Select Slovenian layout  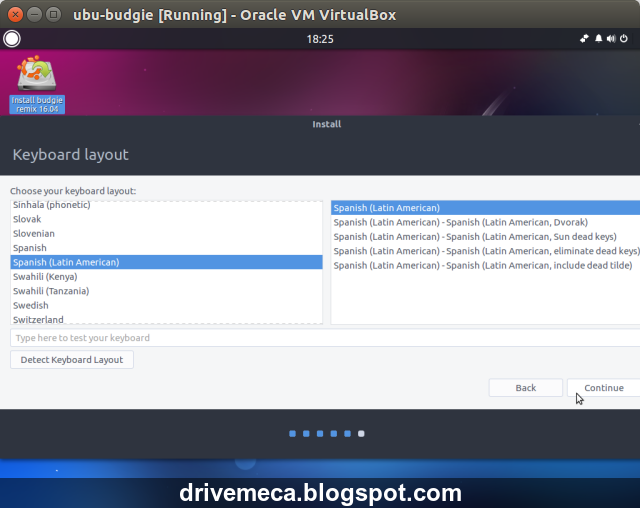coord(167,233)
